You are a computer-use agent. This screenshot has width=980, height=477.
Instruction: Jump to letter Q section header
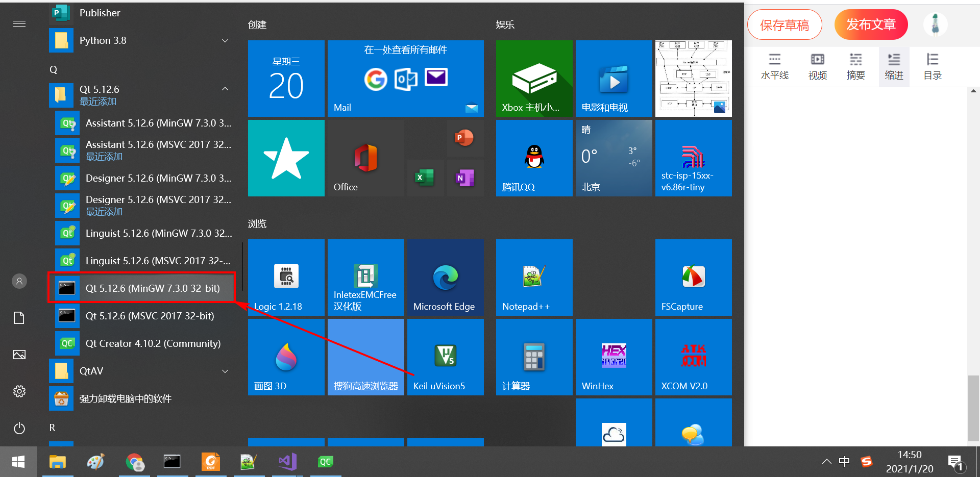[x=53, y=70]
